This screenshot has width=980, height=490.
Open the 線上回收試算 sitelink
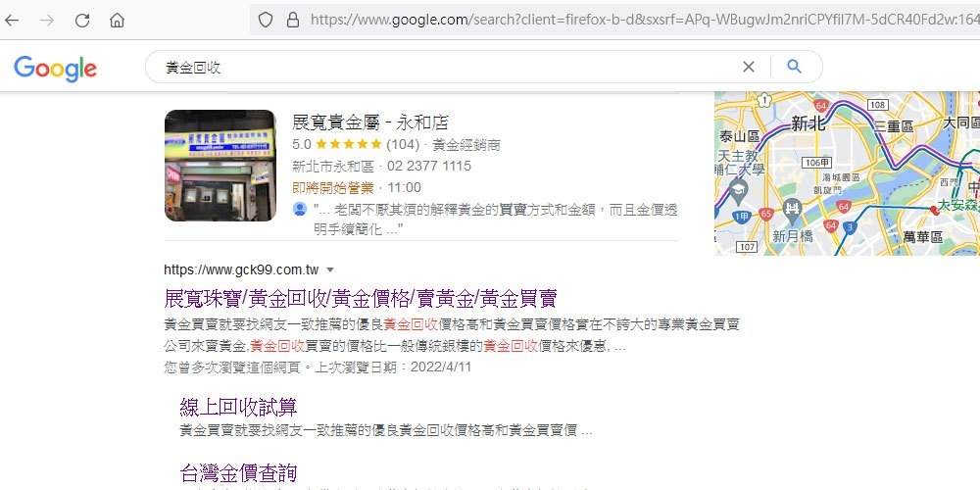coord(238,408)
